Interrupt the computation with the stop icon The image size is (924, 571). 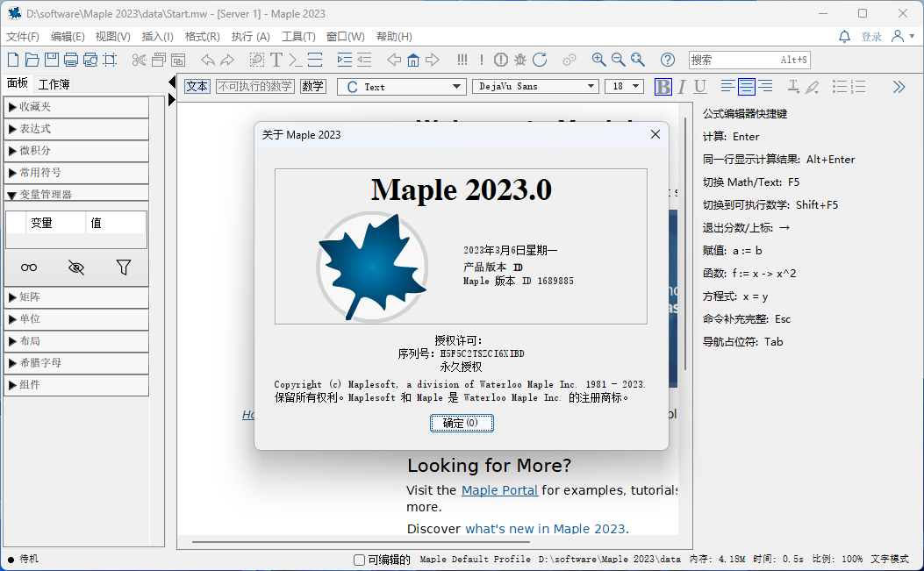pos(501,60)
